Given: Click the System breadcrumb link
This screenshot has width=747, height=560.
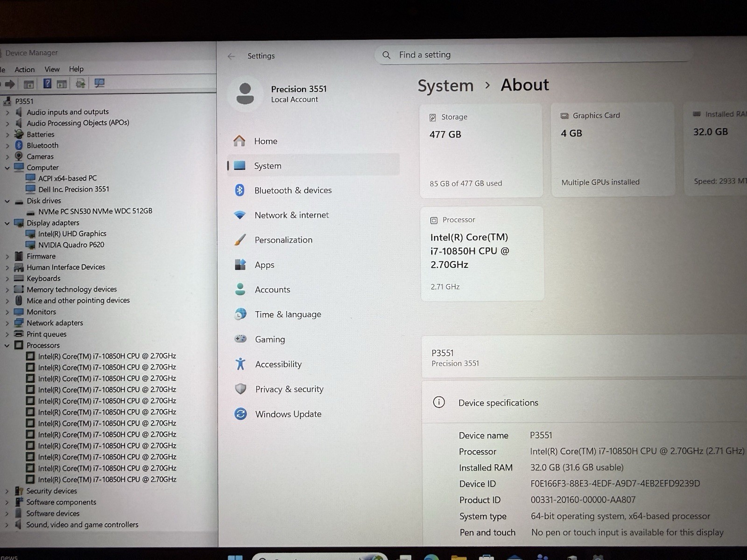Looking at the screenshot, I should pos(445,86).
